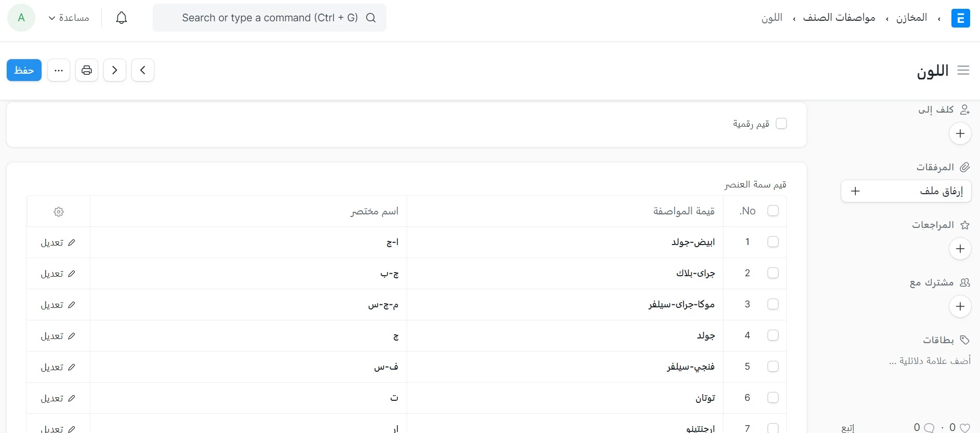Click the search magnifier icon
Screen dimensions: 980x433
[371, 18]
